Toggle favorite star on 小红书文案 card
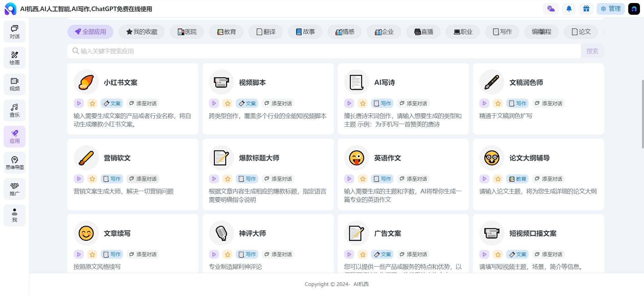The height and width of the screenshot is (295, 644). [x=93, y=104]
